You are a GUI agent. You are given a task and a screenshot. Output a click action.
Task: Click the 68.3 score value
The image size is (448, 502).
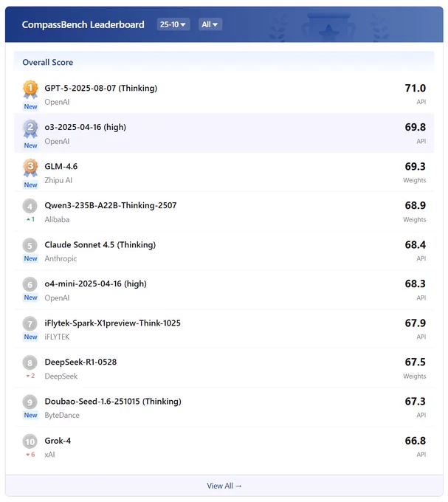click(x=415, y=284)
